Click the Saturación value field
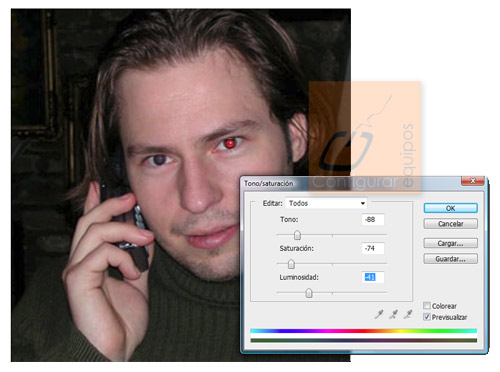500x372 pixels. [373, 248]
